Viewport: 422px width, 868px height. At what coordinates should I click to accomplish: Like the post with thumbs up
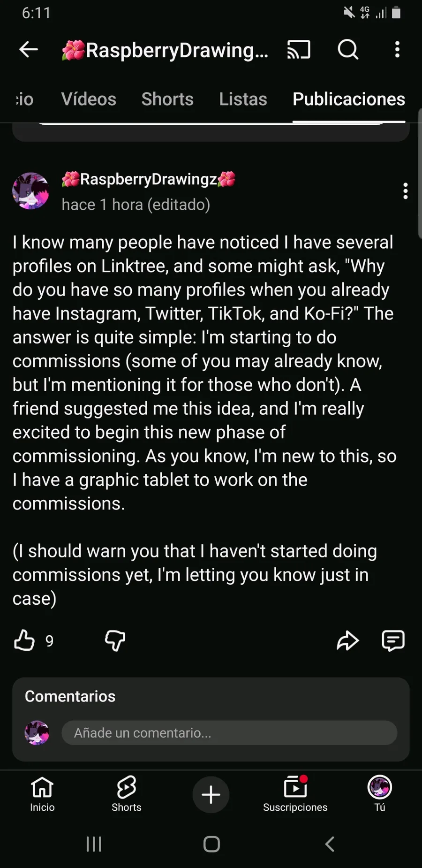click(x=24, y=640)
